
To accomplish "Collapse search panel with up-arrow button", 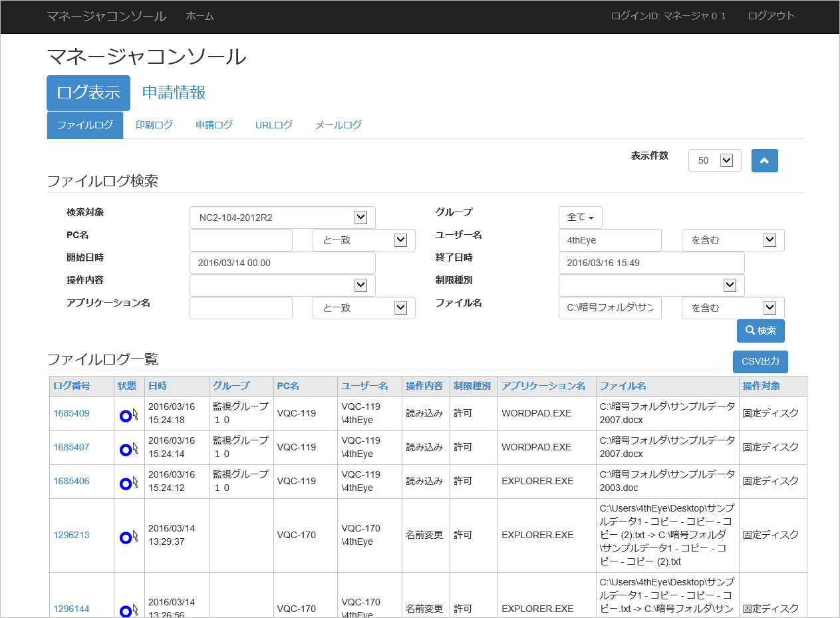I will point(765,160).
